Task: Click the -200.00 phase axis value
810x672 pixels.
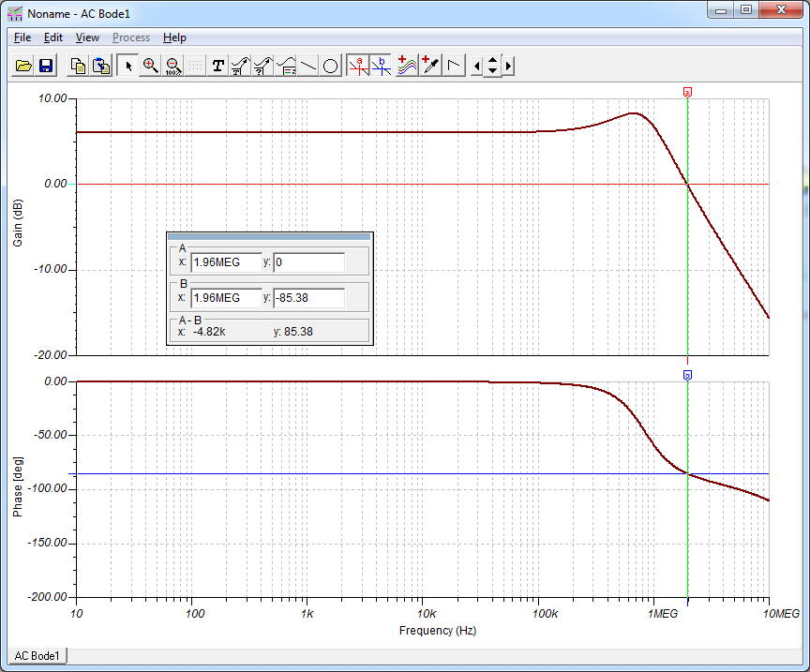Action: tap(48, 597)
